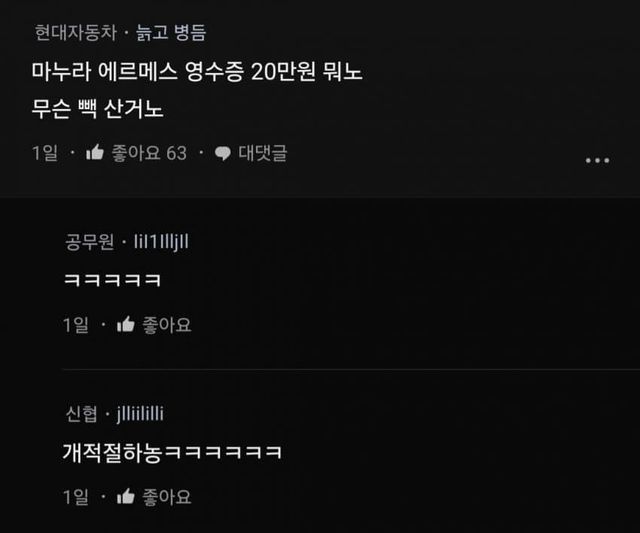The image size is (640, 533).
Task: Click thumbs-up icon on 신협's comment
Action: point(126,497)
